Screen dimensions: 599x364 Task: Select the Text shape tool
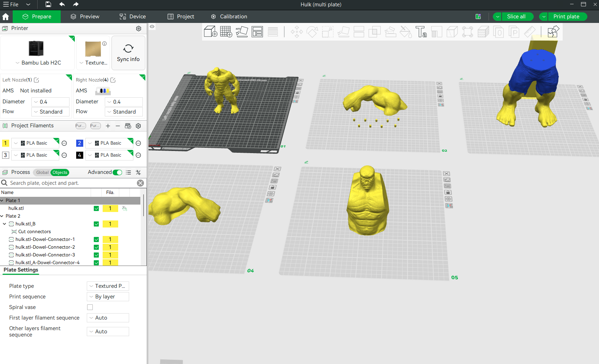[x=421, y=32]
